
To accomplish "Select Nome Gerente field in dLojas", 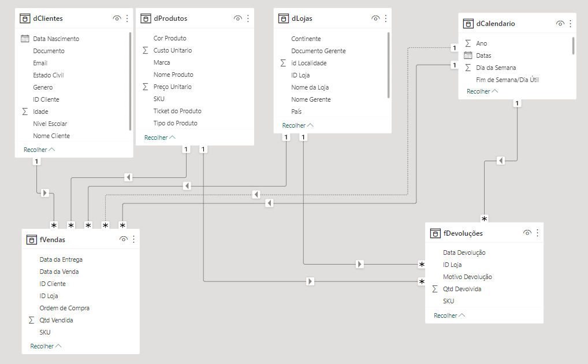I will point(311,99).
